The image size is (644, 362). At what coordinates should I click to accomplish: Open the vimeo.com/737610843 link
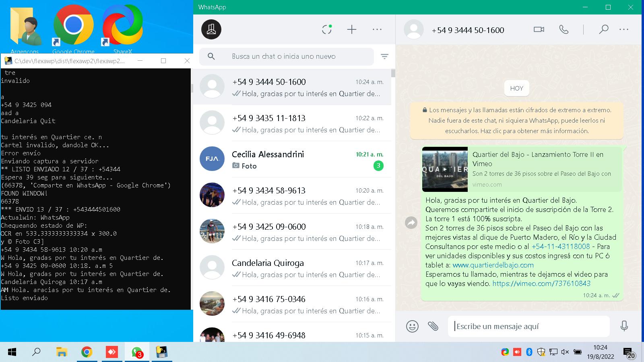[541, 284]
